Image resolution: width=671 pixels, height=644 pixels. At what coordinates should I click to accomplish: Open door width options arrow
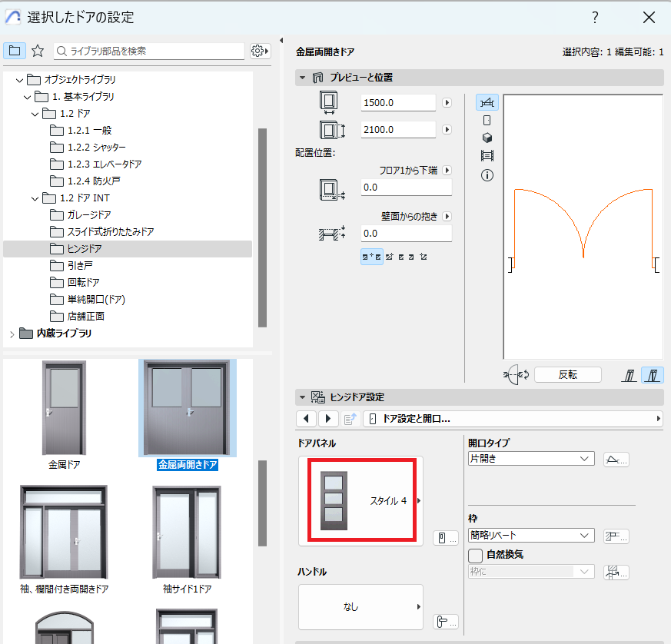(x=447, y=103)
